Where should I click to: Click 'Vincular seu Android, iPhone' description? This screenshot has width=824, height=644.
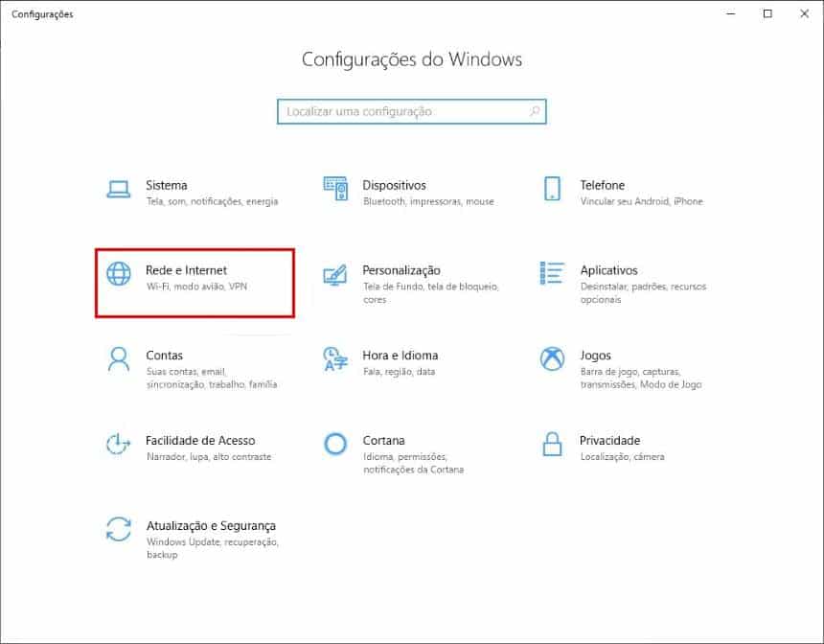(642, 201)
